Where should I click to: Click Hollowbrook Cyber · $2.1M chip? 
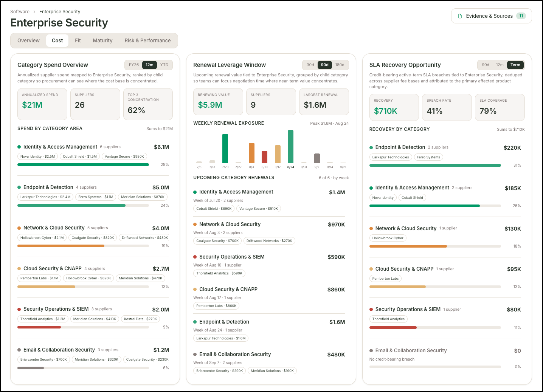[42, 238]
